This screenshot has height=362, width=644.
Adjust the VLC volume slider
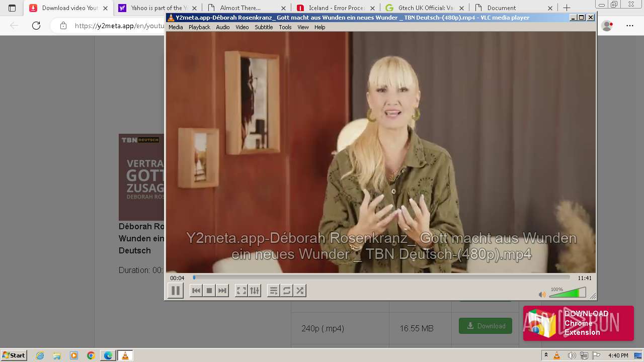coord(568,293)
